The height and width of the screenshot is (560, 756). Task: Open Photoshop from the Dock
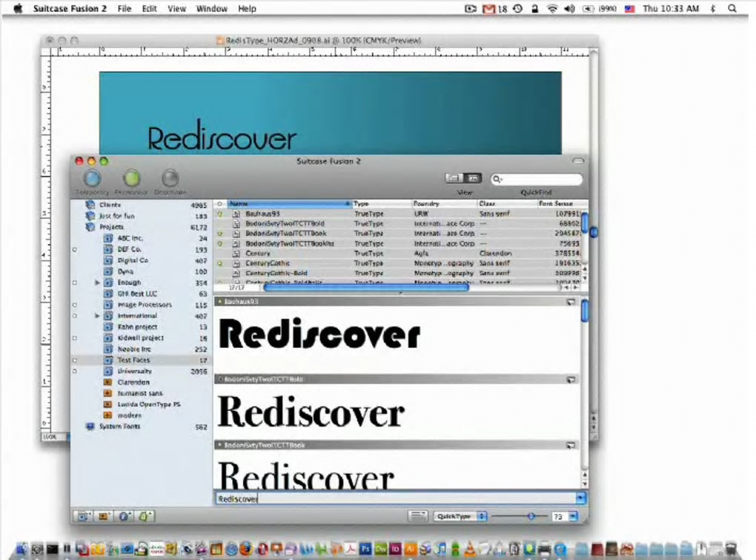(x=365, y=549)
